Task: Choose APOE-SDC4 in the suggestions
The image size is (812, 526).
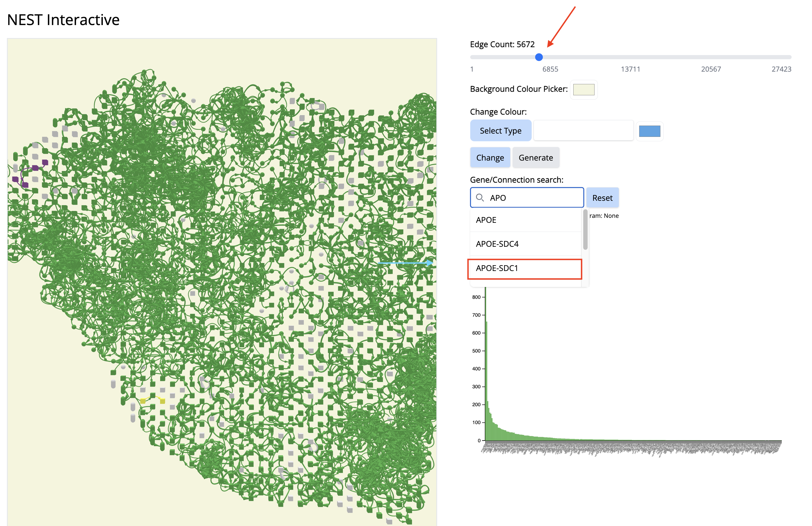Action: click(525, 244)
